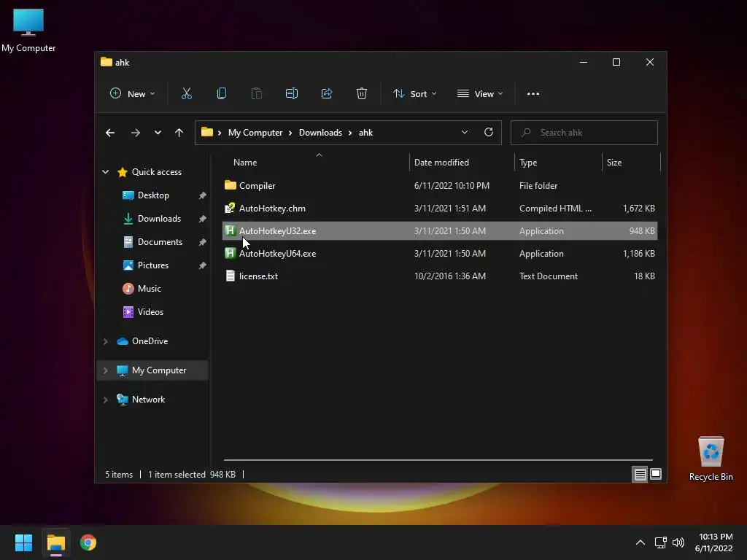Viewport: 747px width, 560px height.
Task: Open clock and date in taskbar
Action: click(x=713, y=542)
